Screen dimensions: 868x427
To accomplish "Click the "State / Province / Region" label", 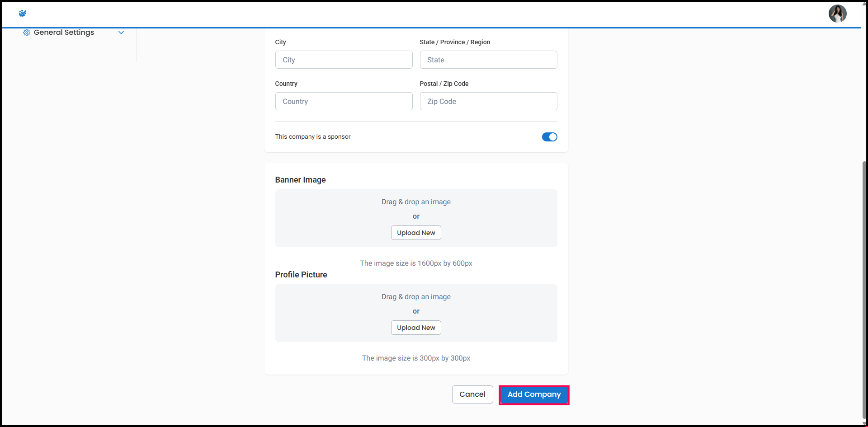I will (455, 42).
